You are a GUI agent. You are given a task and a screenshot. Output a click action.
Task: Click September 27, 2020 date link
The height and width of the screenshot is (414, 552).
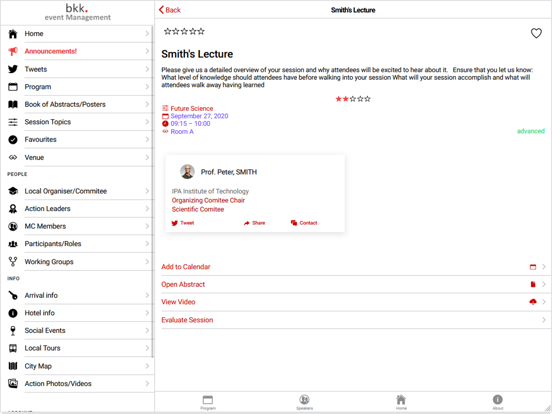coord(199,116)
